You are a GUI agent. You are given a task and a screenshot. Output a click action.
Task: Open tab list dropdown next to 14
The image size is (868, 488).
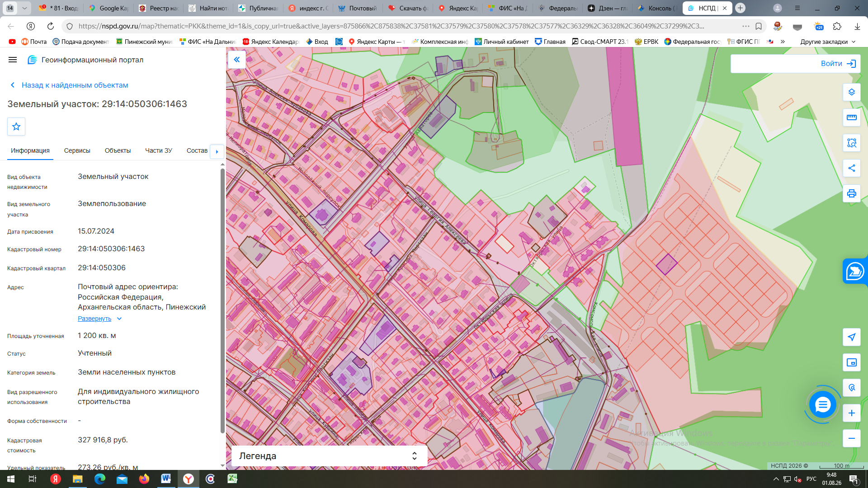click(x=24, y=8)
